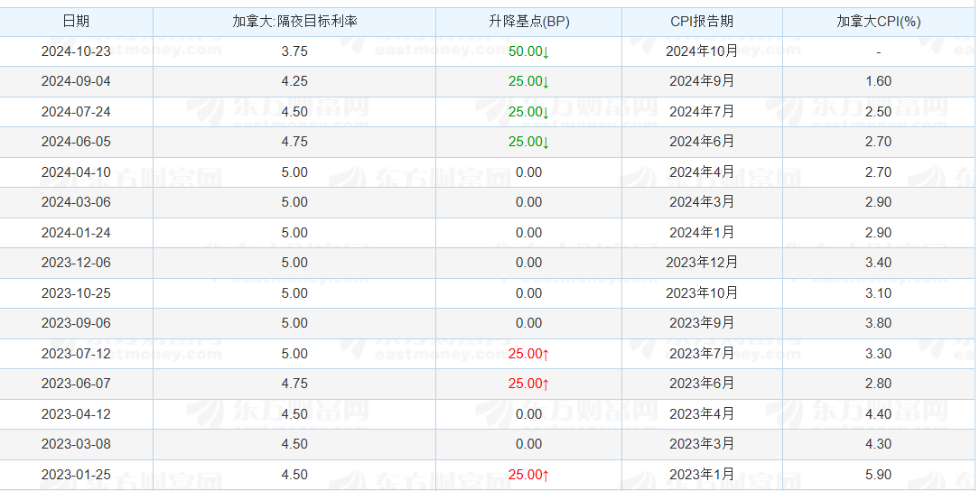Viewport: 980px width, 491px height.
Task: Click 0.00 basis points in 2023-12-06 row
Action: pyautogui.click(x=528, y=263)
